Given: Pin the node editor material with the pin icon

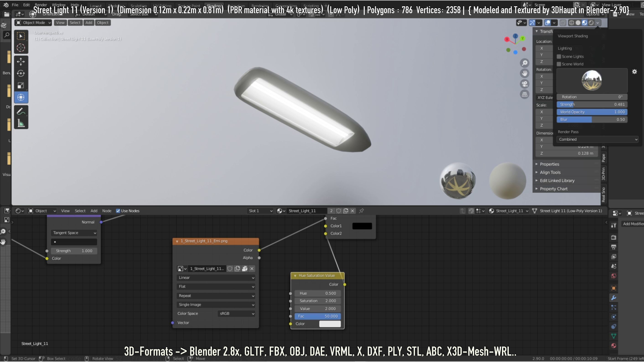Looking at the screenshot, I should pos(361,211).
